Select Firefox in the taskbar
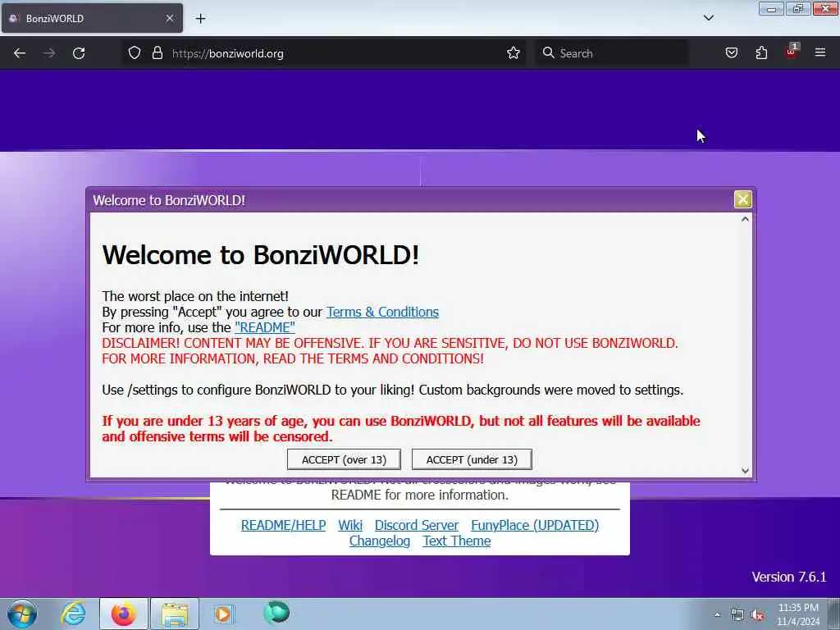Viewport: 840px width, 630px height. pyautogui.click(x=123, y=614)
